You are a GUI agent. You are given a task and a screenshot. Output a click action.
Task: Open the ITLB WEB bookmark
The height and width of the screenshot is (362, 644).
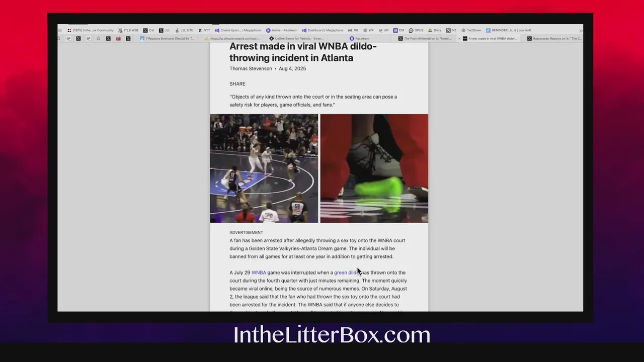[x=128, y=30]
